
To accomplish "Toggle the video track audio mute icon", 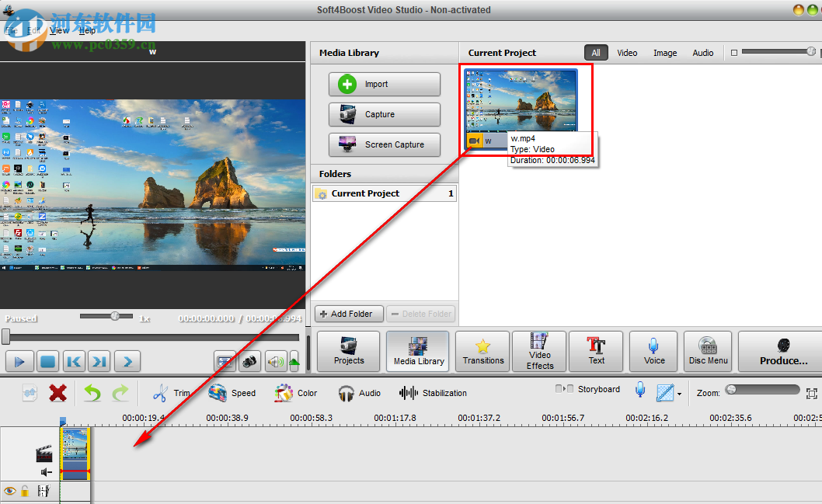I will pos(47,472).
